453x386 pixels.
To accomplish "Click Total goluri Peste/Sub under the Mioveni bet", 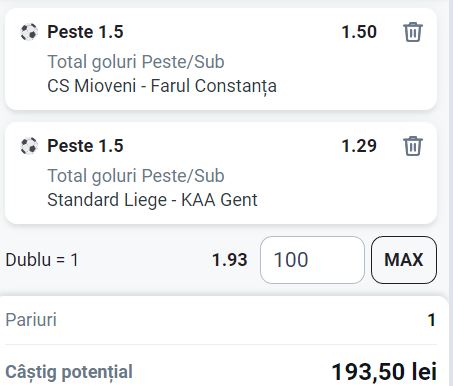I will [x=136, y=62].
